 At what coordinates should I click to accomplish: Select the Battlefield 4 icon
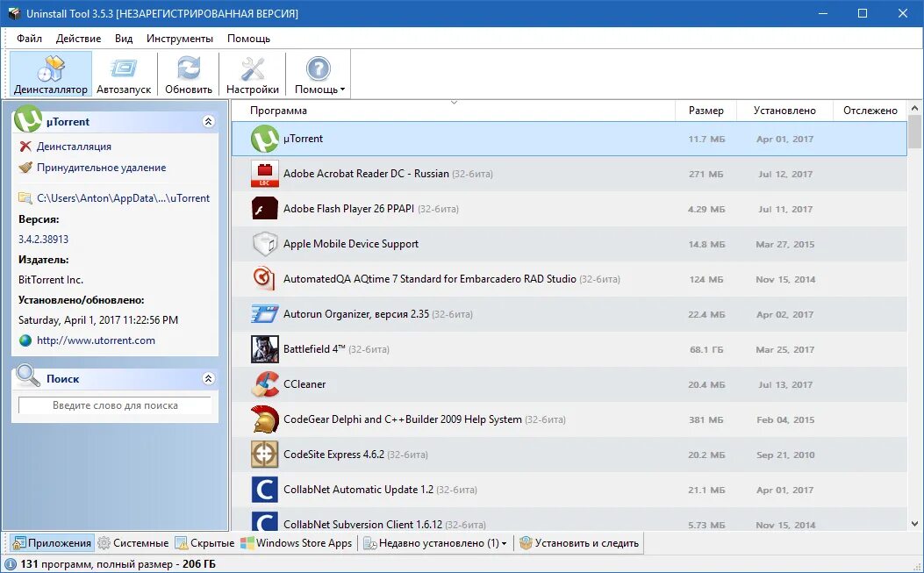(265, 349)
